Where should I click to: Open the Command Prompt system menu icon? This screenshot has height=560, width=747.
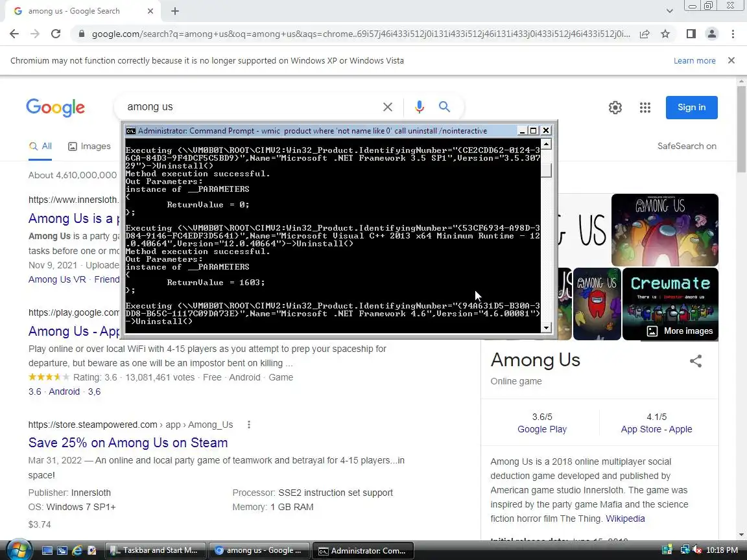tap(130, 131)
